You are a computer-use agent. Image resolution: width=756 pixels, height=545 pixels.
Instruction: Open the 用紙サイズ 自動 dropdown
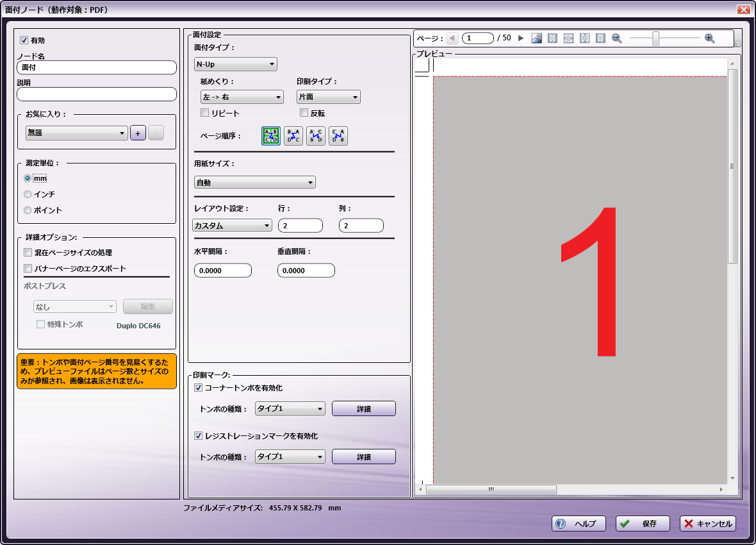pos(254,183)
